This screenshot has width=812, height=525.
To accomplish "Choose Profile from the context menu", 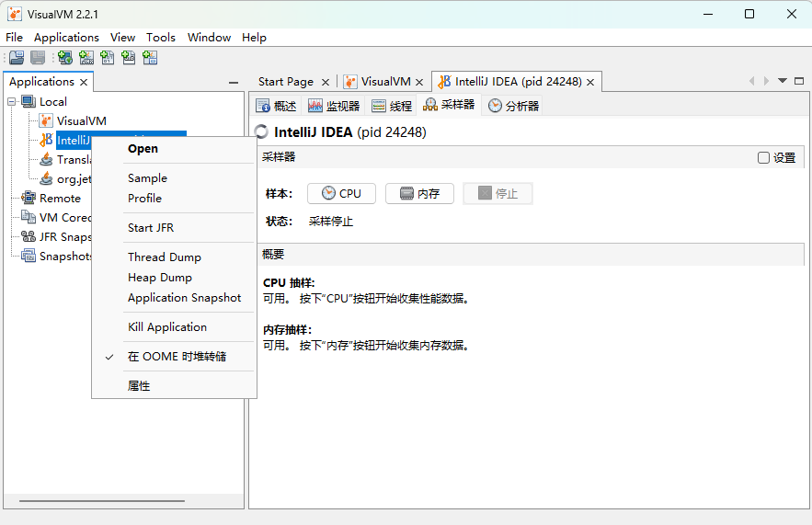I will pos(174,198).
